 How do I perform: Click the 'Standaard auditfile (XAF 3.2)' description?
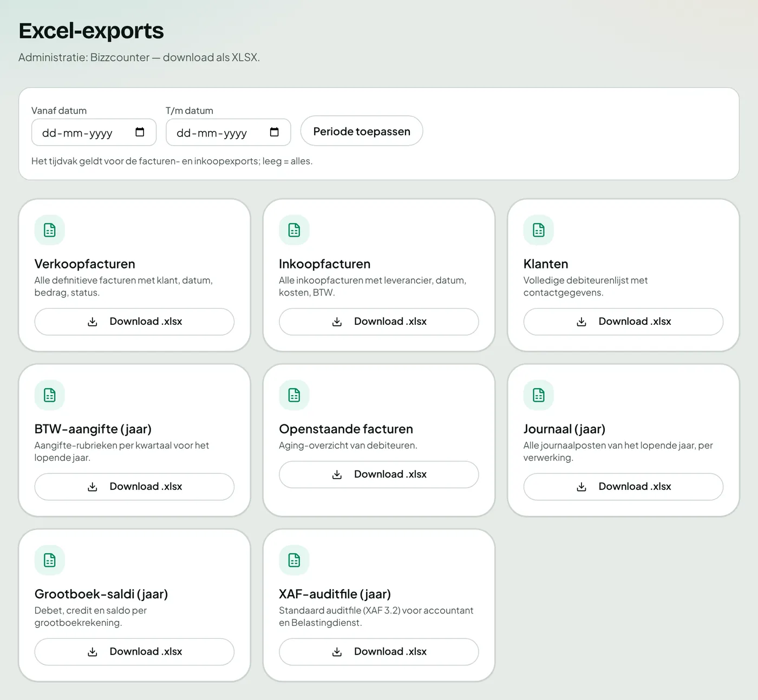tap(376, 617)
